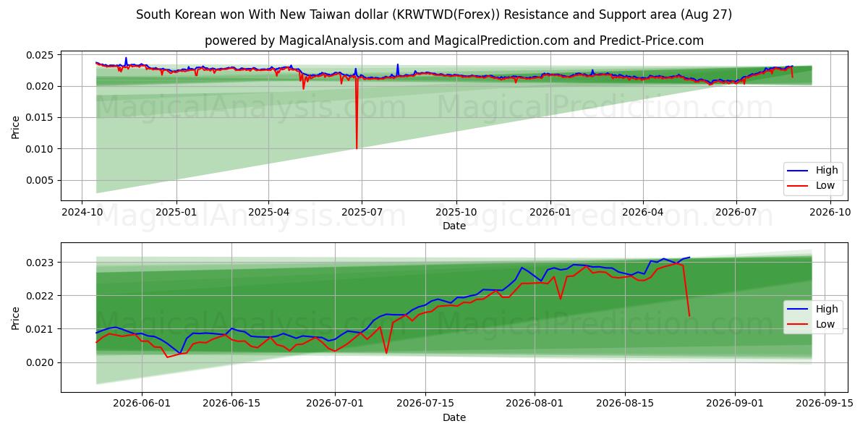Click the '2026-06-15' tick label

click(231, 404)
